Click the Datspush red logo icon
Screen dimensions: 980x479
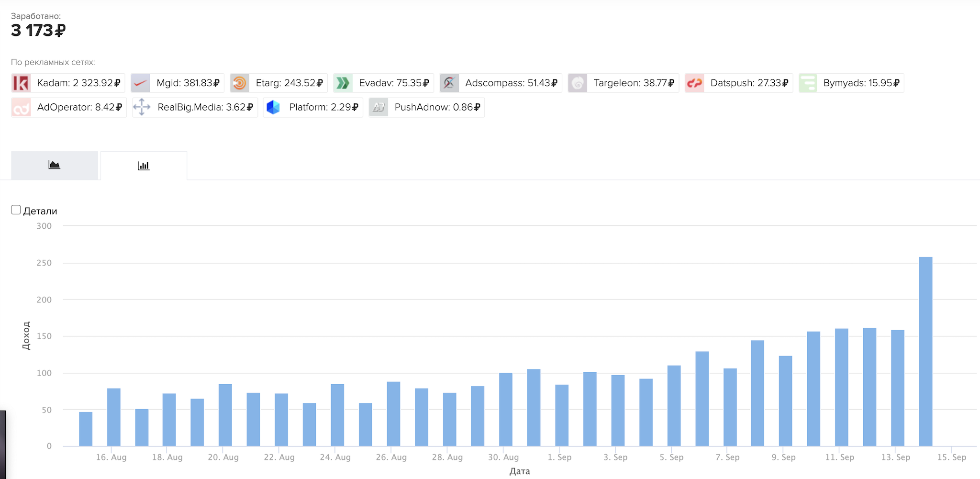[x=694, y=83]
